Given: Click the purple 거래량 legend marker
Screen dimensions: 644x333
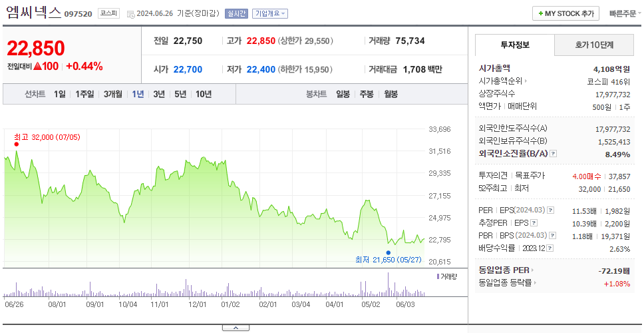Looking at the screenshot, I should 438,276.
